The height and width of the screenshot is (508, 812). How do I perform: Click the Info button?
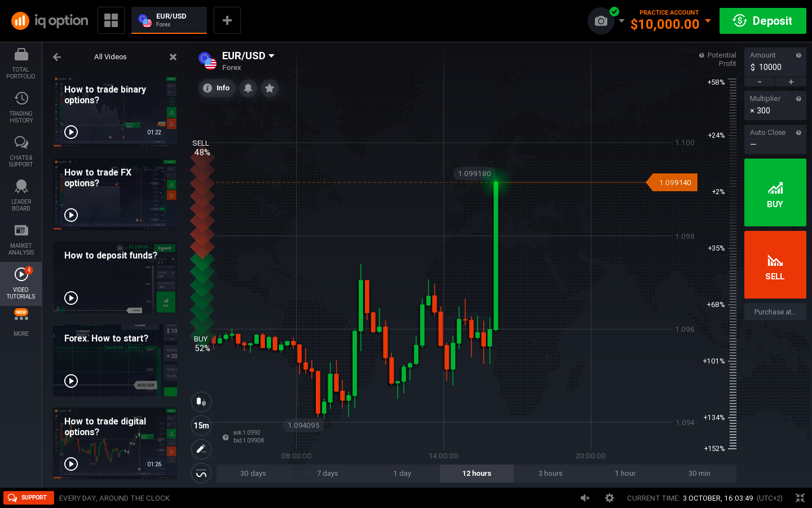[x=217, y=88]
